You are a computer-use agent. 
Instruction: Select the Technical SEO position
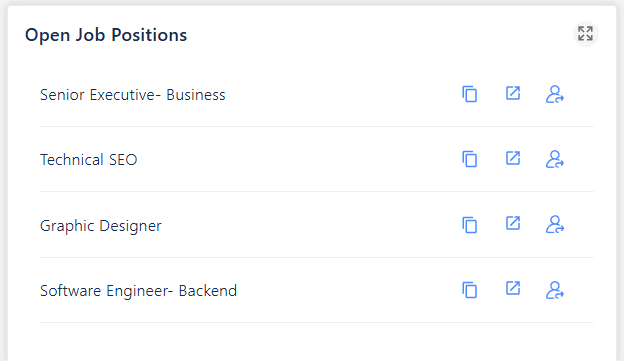pos(88,160)
